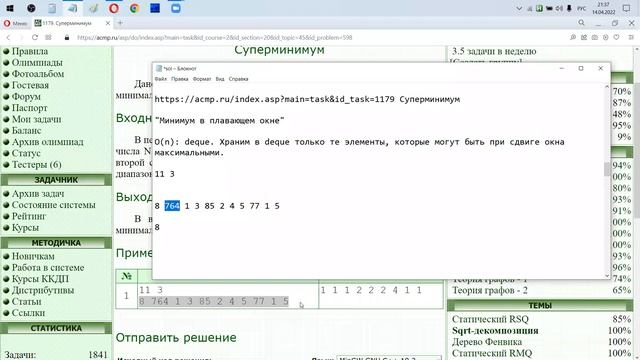Open the Мои задачи sidebar link
640x360 pixels.
click(x=36, y=119)
